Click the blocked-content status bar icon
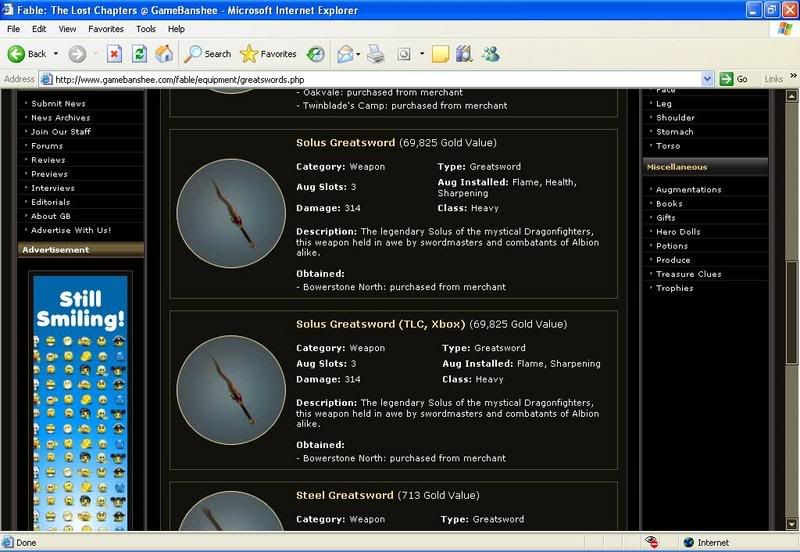Image resolution: width=800 pixels, height=552 pixels. click(x=652, y=542)
